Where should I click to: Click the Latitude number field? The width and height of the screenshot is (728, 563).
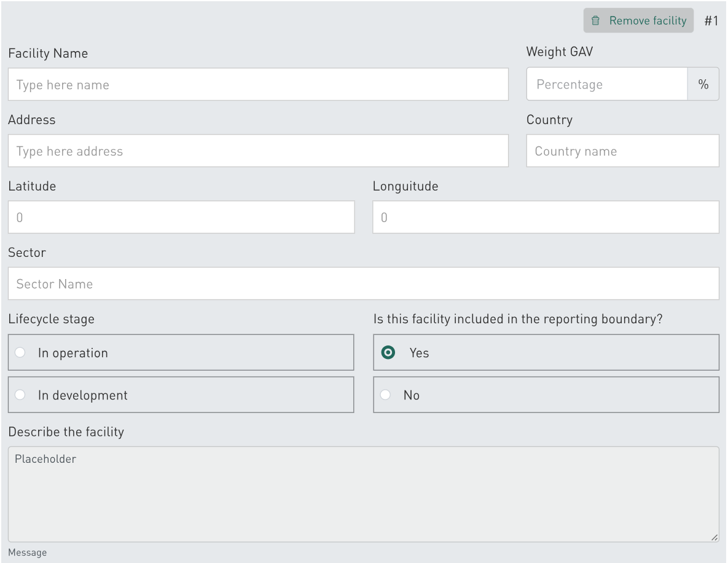pyautogui.click(x=181, y=218)
